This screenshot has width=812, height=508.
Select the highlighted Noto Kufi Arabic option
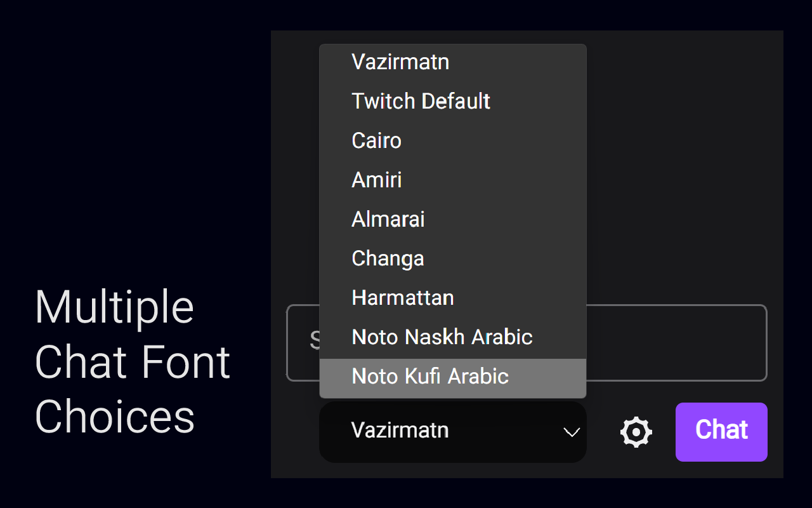430,377
